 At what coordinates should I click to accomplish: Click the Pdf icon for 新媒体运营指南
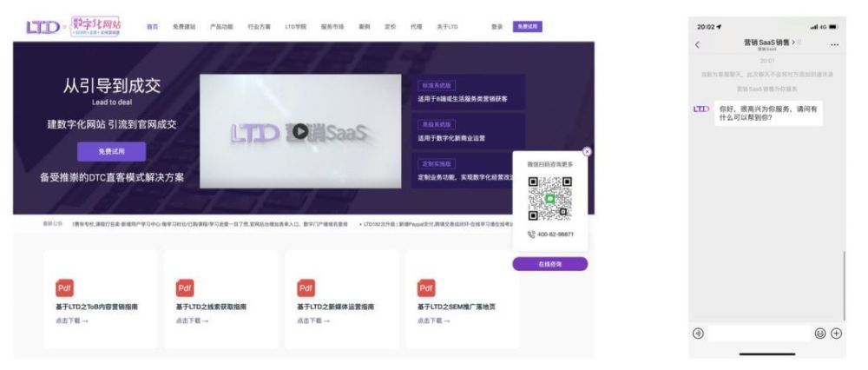306,288
